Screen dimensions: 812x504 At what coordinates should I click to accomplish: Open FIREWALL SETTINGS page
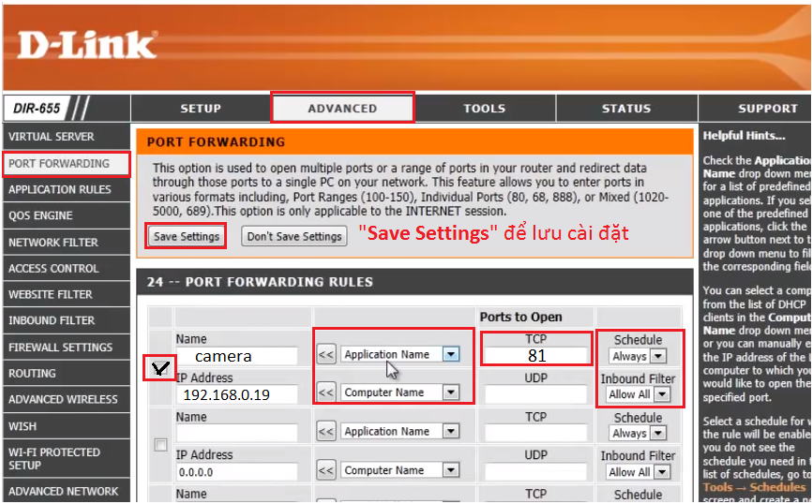pyautogui.click(x=67, y=348)
